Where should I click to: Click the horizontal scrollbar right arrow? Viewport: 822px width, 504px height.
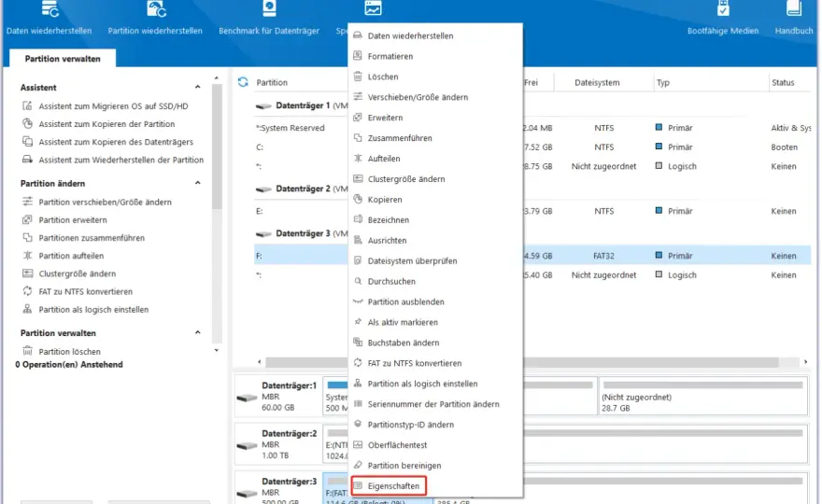[805, 362]
